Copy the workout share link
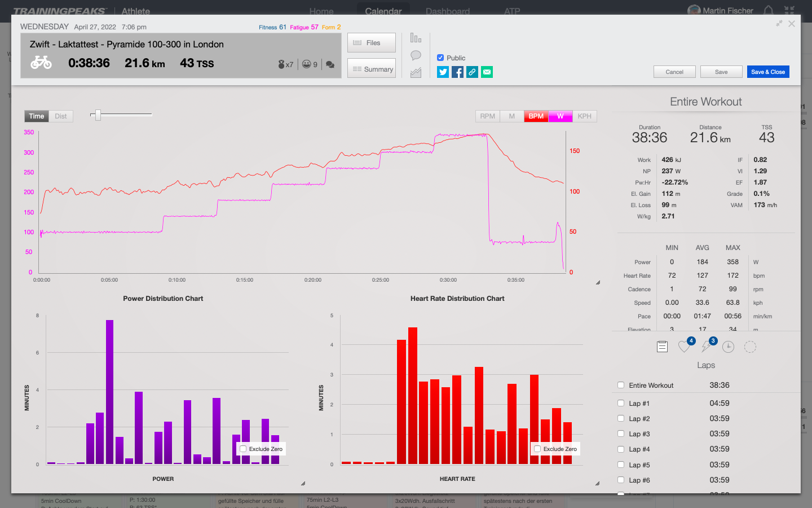 (x=472, y=72)
